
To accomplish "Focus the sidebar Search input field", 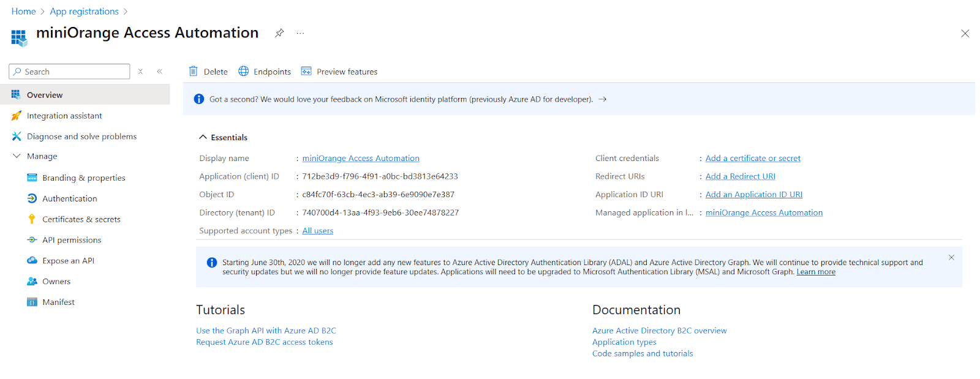I will [69, 72].
